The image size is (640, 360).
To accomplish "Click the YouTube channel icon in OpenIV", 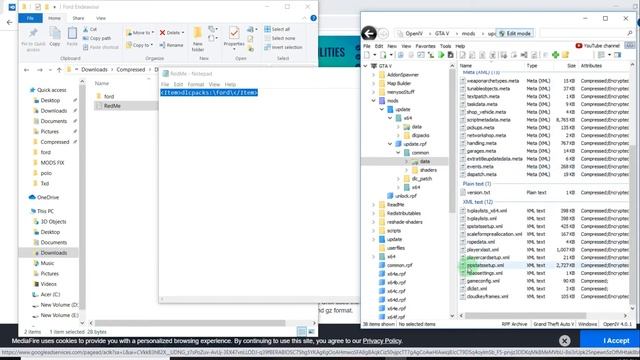I will click(x=579, y=46).
